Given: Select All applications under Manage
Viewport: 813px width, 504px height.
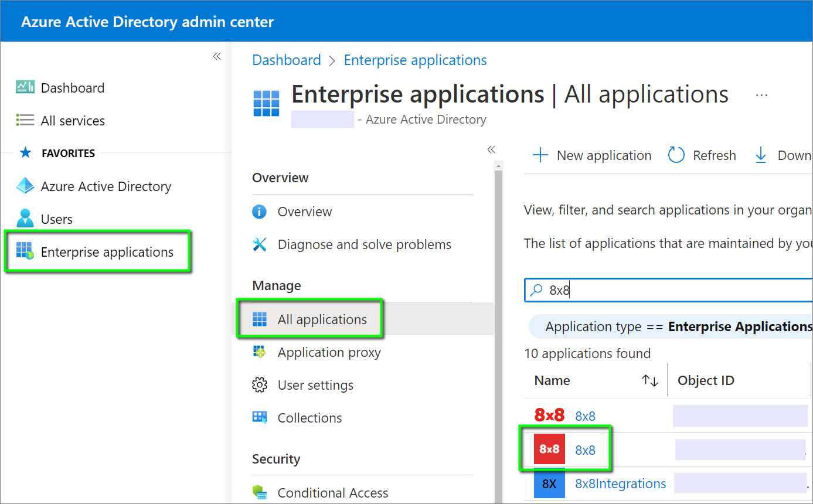Looking at the screenshot, I should tap(322, 319).
